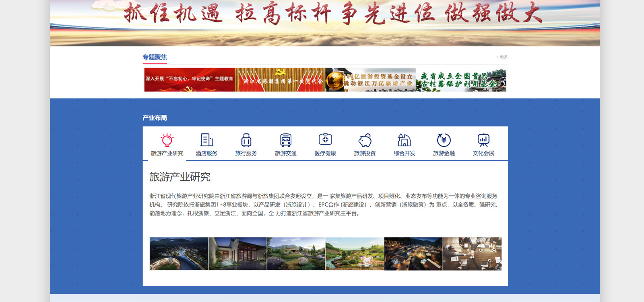644x302 pixels.
Task: Click the business meeting table photo
Action: (x=472, y=253)
